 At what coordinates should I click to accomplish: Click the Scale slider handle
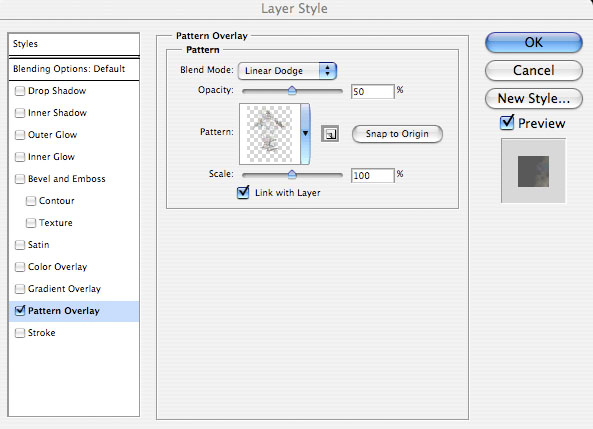(x=292, y=174)
